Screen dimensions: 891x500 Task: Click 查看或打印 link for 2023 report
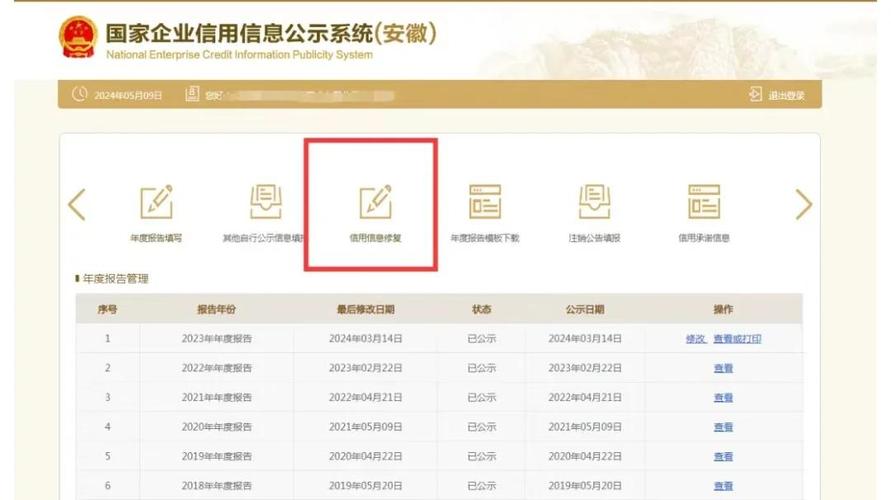[x=737, y=339]
